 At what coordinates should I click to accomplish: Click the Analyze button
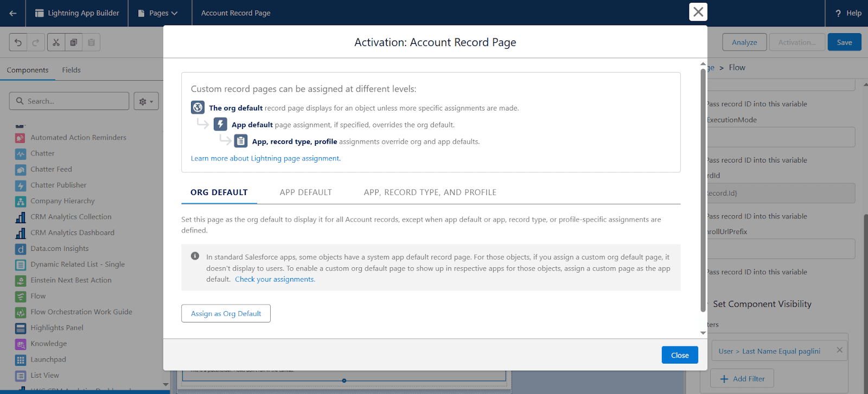(x=744, y=42)
